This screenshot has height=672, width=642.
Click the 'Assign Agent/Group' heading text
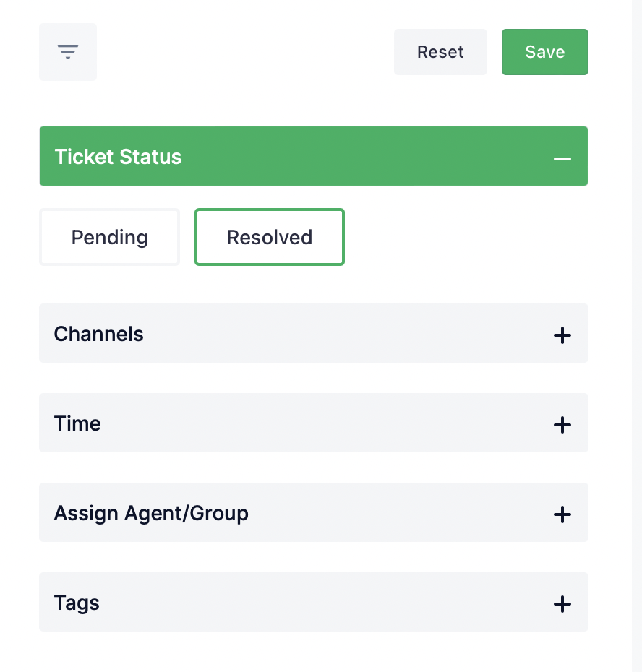point(151,513)
